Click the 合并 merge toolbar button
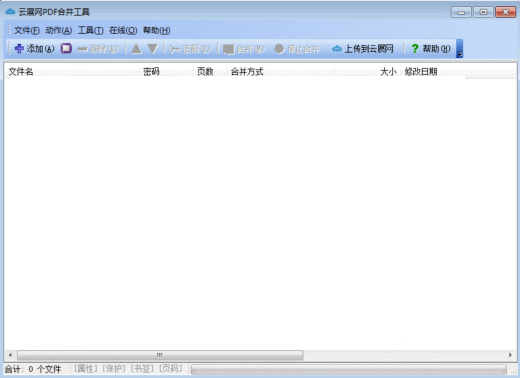This screenshot has height=378, width=520. 243,49
